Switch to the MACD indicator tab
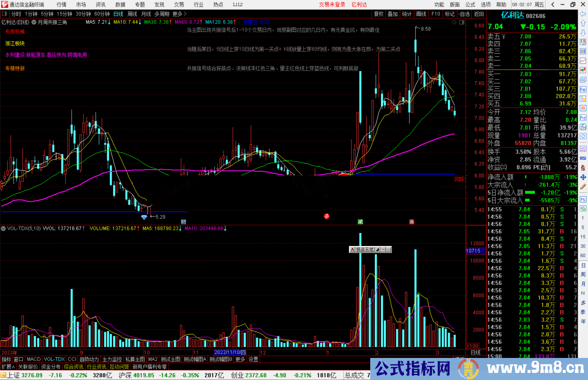This screenshot has height=380, width=588. [x=33, y=359]
